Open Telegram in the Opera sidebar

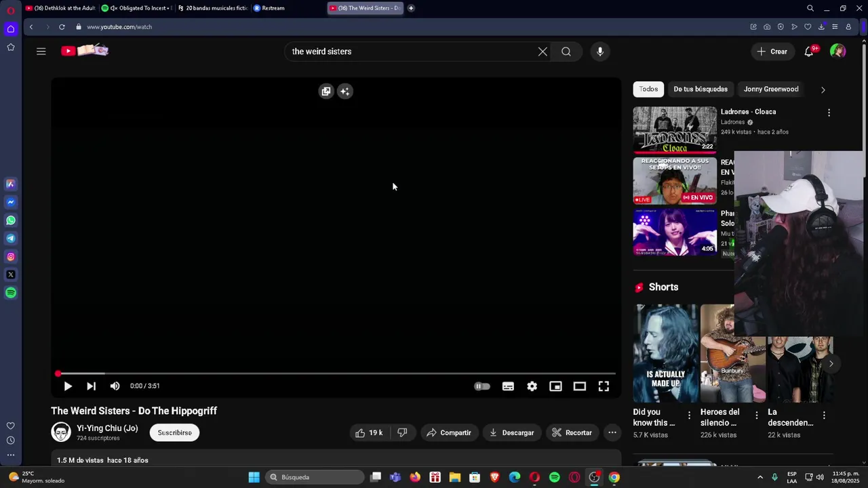(11, 239)
